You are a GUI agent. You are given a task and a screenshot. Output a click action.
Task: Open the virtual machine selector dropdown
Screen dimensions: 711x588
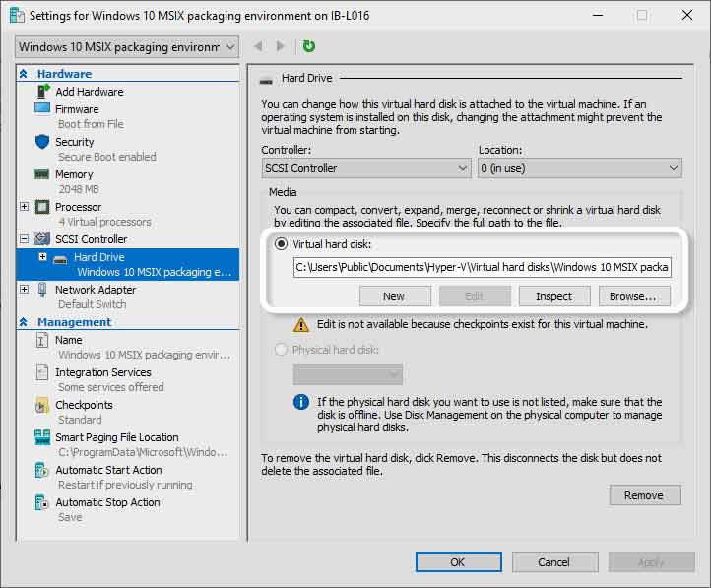click(x=127, y=47)
